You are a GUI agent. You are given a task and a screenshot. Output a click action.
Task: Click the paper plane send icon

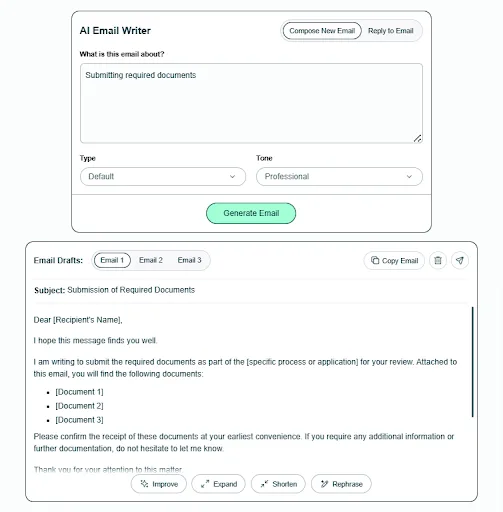pos(460,260)
